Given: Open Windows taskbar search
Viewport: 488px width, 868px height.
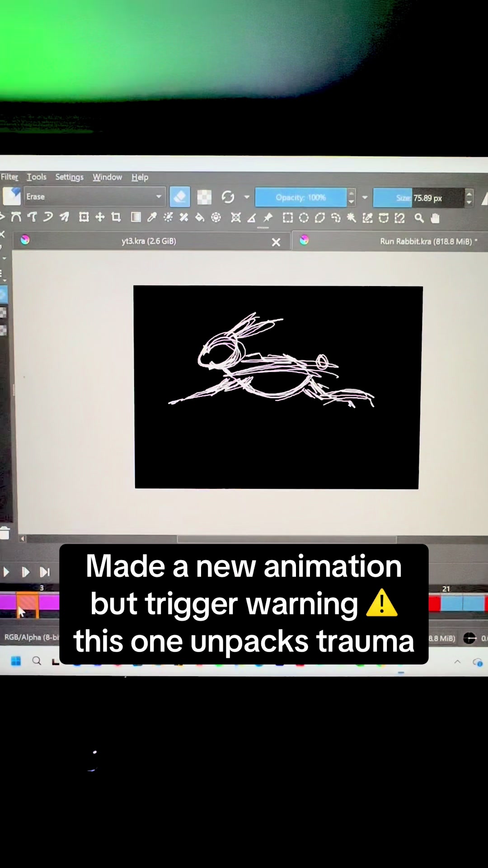Looking at the screenshot, I should [37, 661].
